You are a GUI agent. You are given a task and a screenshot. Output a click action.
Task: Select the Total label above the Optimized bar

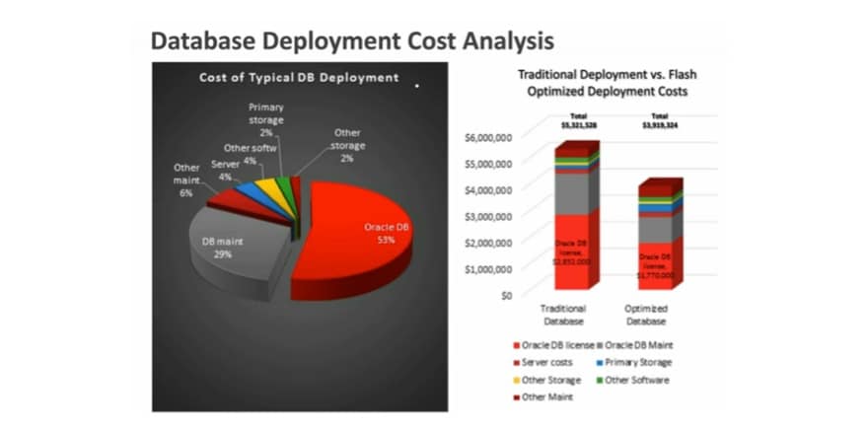(660, 120)
